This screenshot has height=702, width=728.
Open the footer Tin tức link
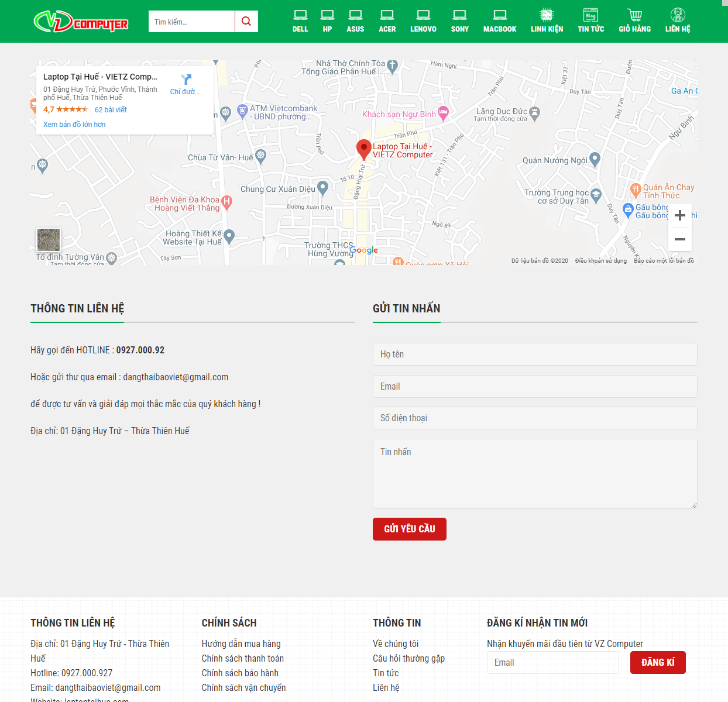point(386,673)
